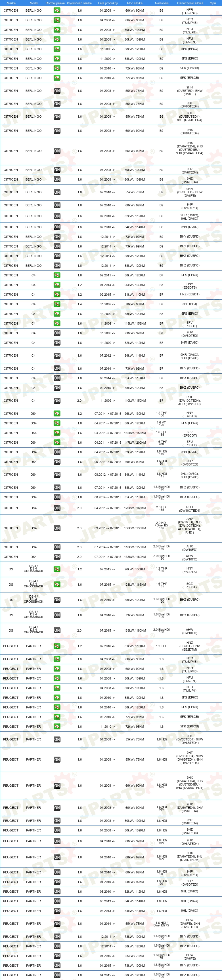Select the 70kW / 95KM power cell
Image resolution: width=222 pixels, height=980 pixels.
135,304
